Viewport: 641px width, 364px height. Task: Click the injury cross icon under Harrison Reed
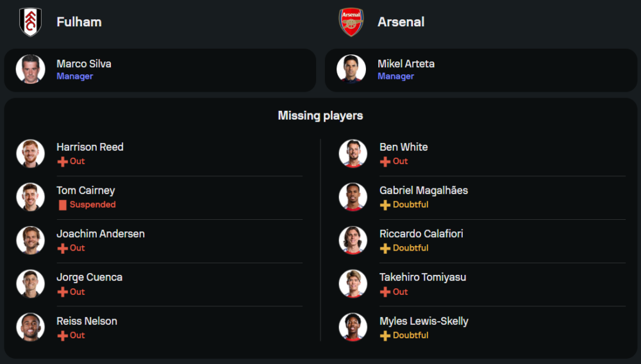63,161
